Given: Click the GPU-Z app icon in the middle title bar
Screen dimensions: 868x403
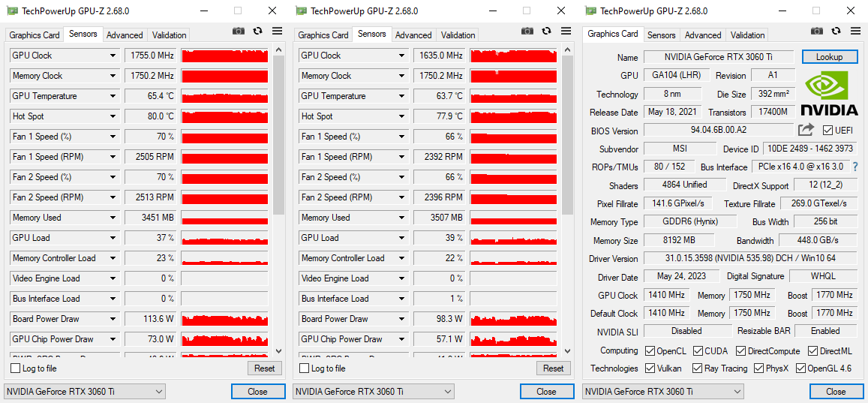Looking at the screenshot, I should click(301, 11).
